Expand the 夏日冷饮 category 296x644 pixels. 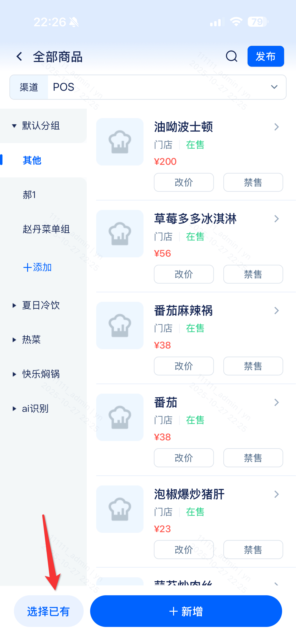pyautogui.click(x=14, y=305)
